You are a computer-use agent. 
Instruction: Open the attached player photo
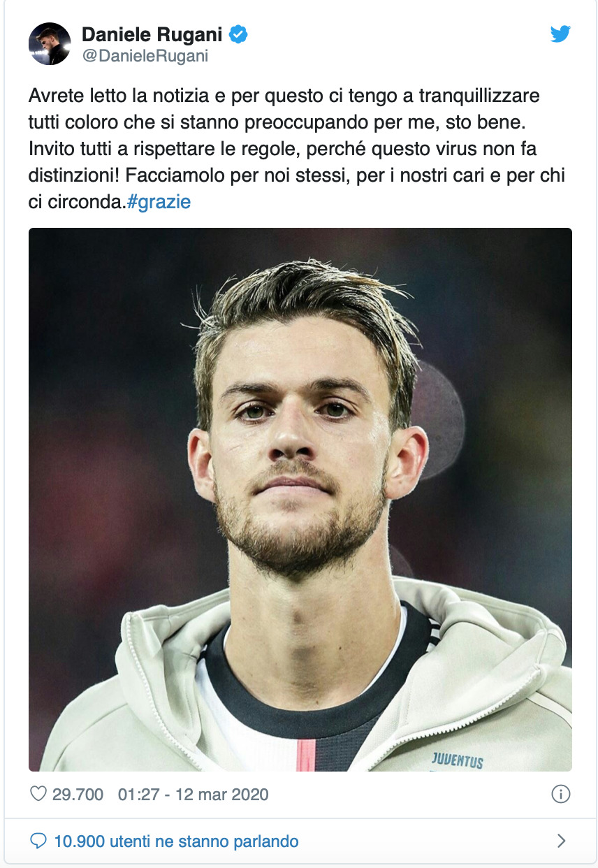coord(300,500)
